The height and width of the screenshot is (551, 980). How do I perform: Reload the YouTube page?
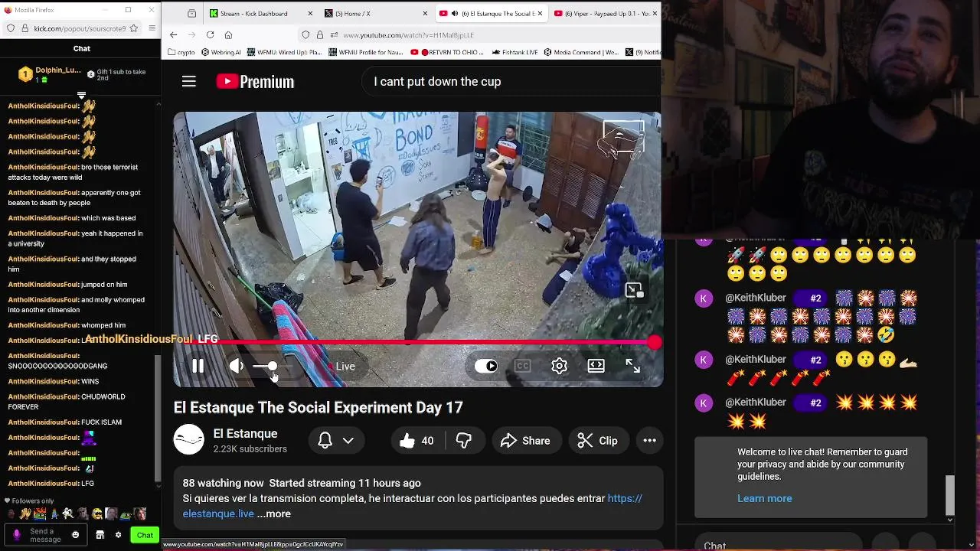pyautogui.click(x=210, y=35)
